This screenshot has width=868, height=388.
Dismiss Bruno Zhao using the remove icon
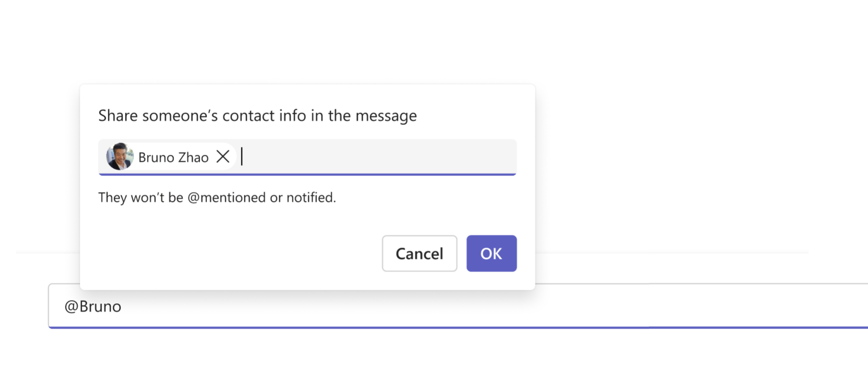224,157
